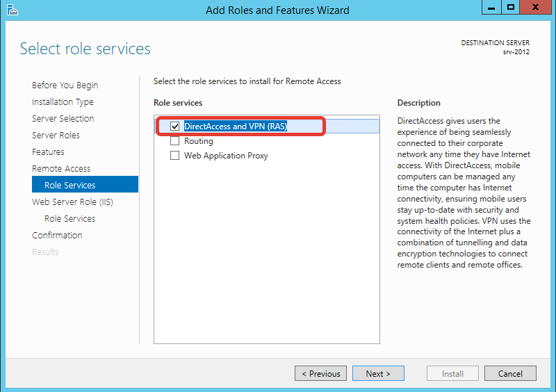This screenshot has width=556, height=392.
Task: Select Remote Access in navigation
Action: (61, 168)
